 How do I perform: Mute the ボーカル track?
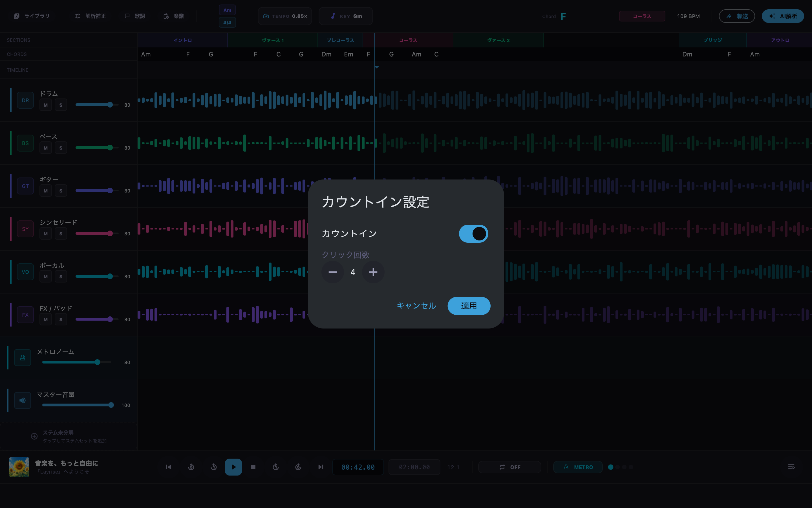coord(46,277)
